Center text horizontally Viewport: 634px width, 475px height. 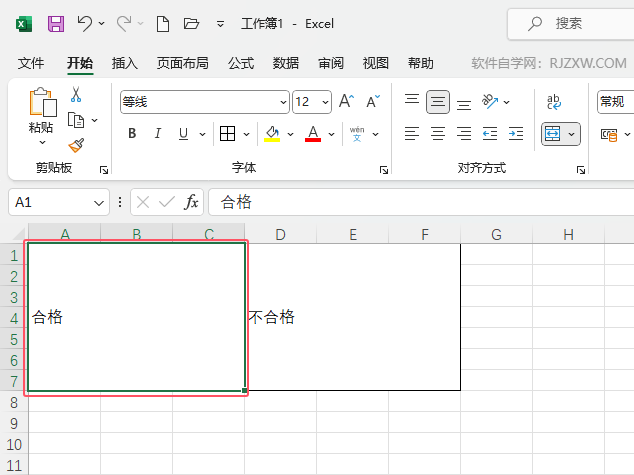(x=438, y=133)
